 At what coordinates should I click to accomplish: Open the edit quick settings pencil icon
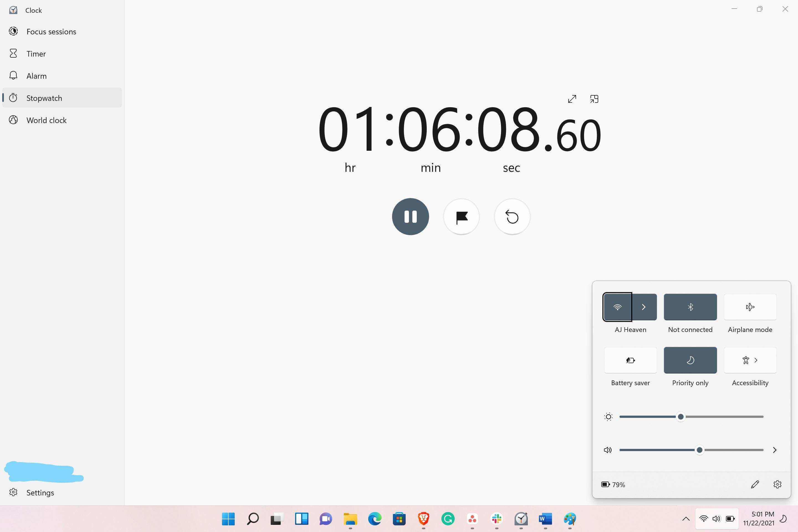pyautogui.click(x=755, y=485)
